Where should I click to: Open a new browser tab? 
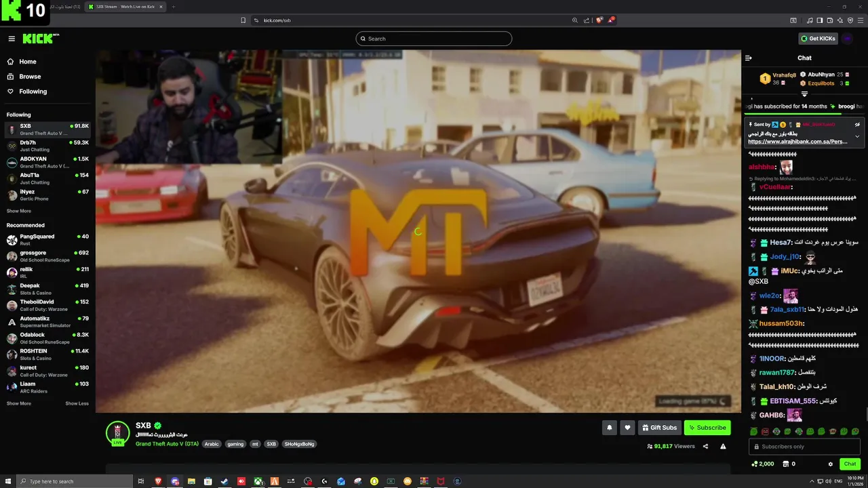point(173,7)
